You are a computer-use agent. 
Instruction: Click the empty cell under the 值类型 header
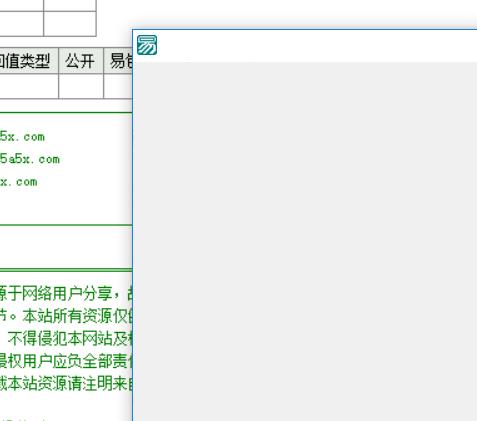[29, 86]
